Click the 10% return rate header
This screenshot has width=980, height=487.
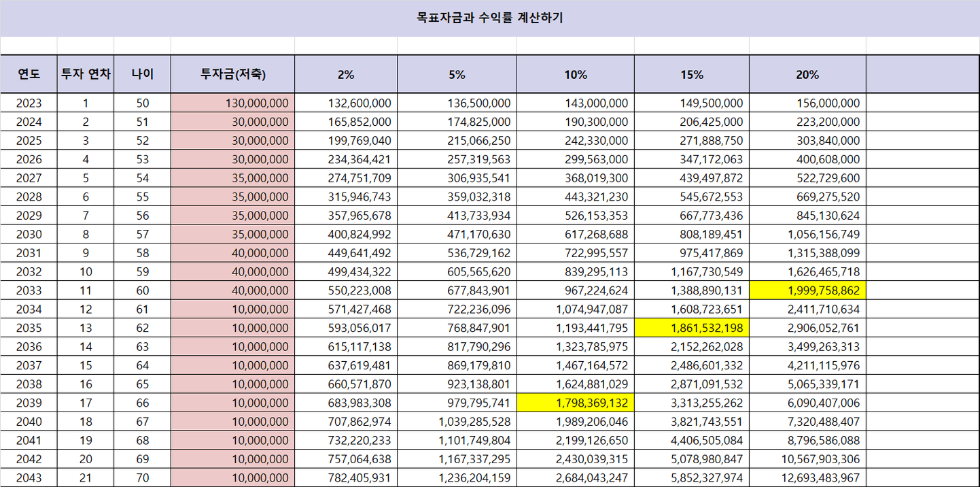pyautogui.click(x=575, y=74)
